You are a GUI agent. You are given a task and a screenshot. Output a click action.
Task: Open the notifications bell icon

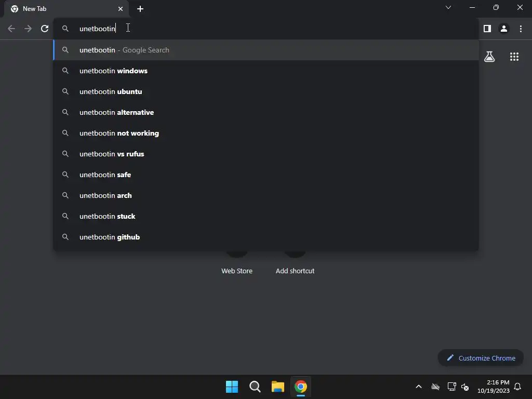click(517, 387)
